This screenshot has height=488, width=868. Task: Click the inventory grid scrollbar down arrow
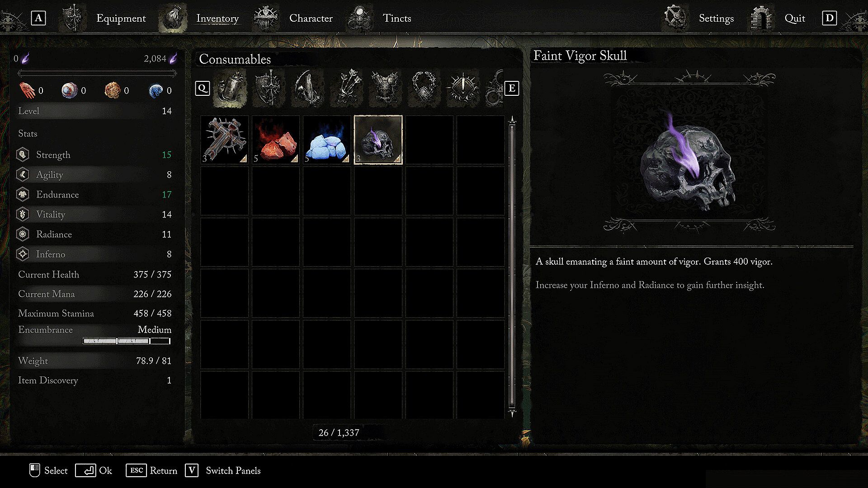(512, 413)
